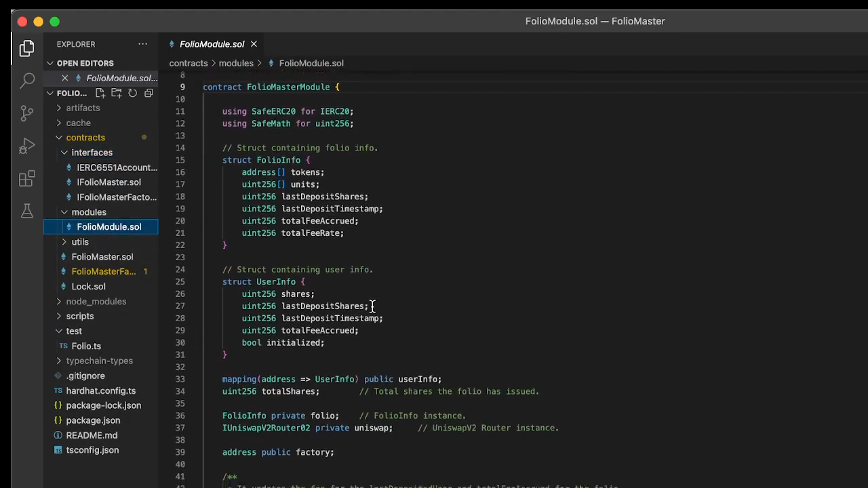Viewport: 868px width, 488px height.
Task: Click the FolioModule.sol breadcrumb segment
Action: [311, 63]
